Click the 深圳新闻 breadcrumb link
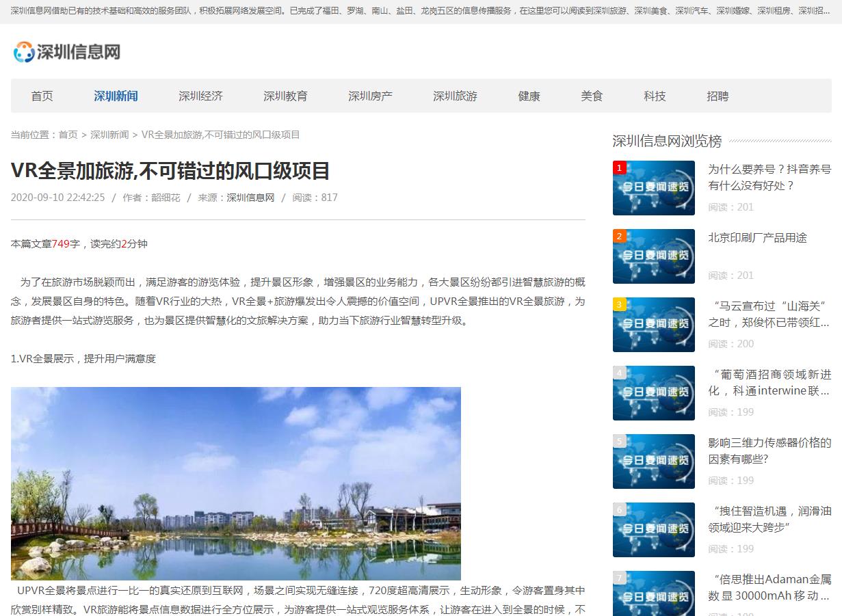 109,135
